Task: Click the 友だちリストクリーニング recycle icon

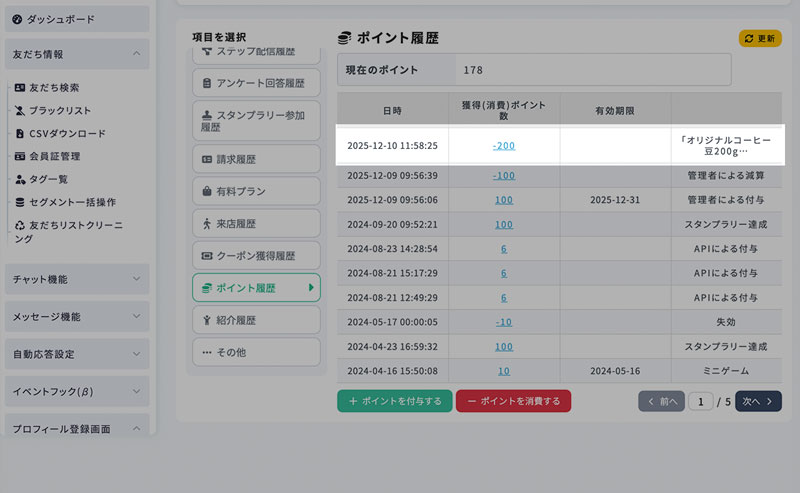Action: pos(20,226)
